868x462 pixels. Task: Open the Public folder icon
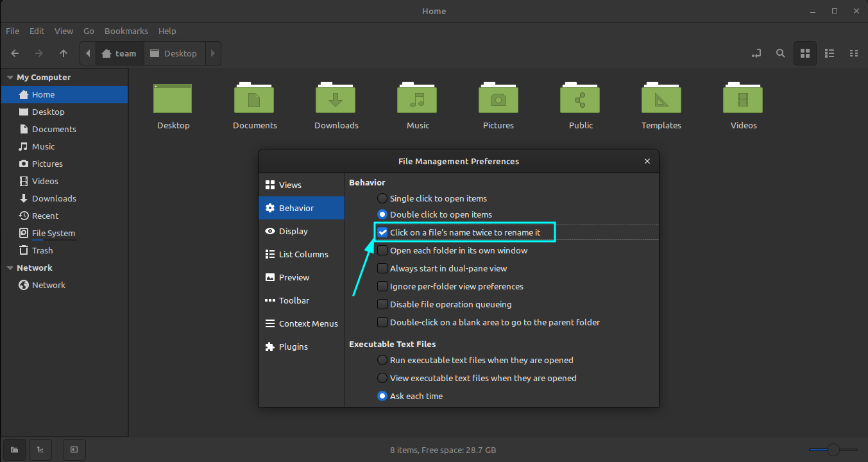[x=580, y=99]
